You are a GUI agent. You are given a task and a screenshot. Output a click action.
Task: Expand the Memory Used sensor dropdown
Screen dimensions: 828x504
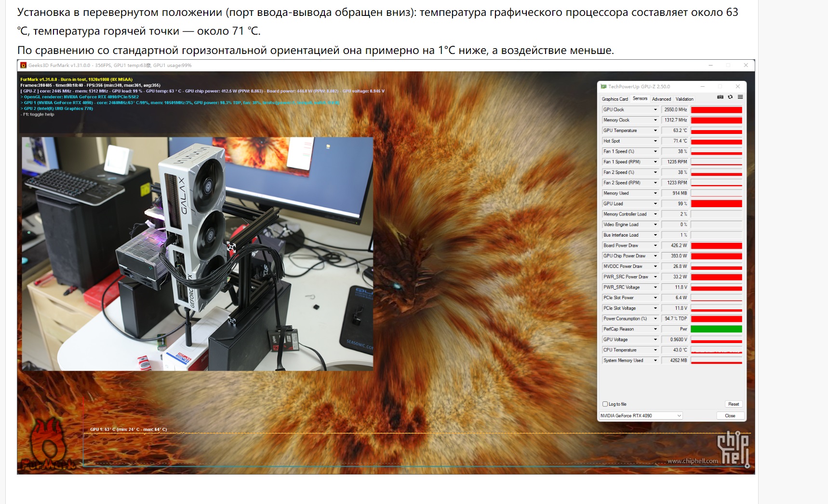(655, 193)
